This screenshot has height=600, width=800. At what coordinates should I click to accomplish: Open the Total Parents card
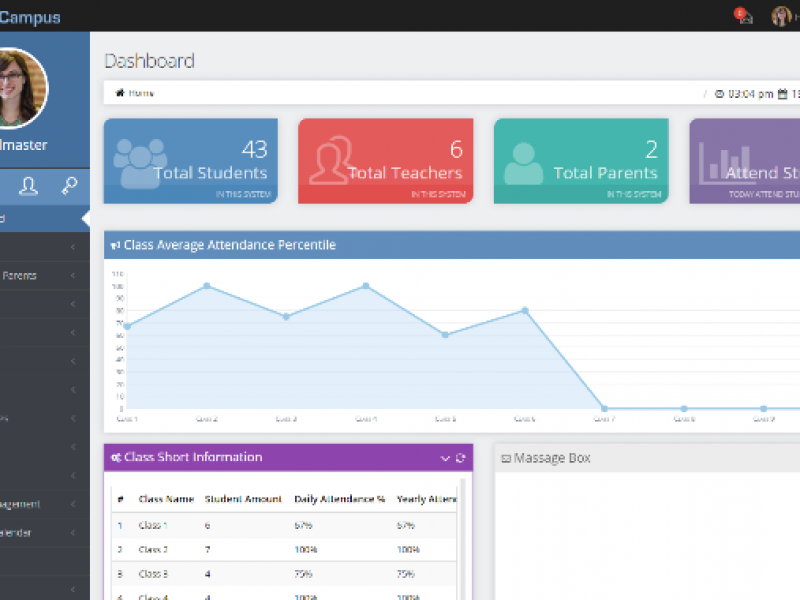(x=580, y=161)
